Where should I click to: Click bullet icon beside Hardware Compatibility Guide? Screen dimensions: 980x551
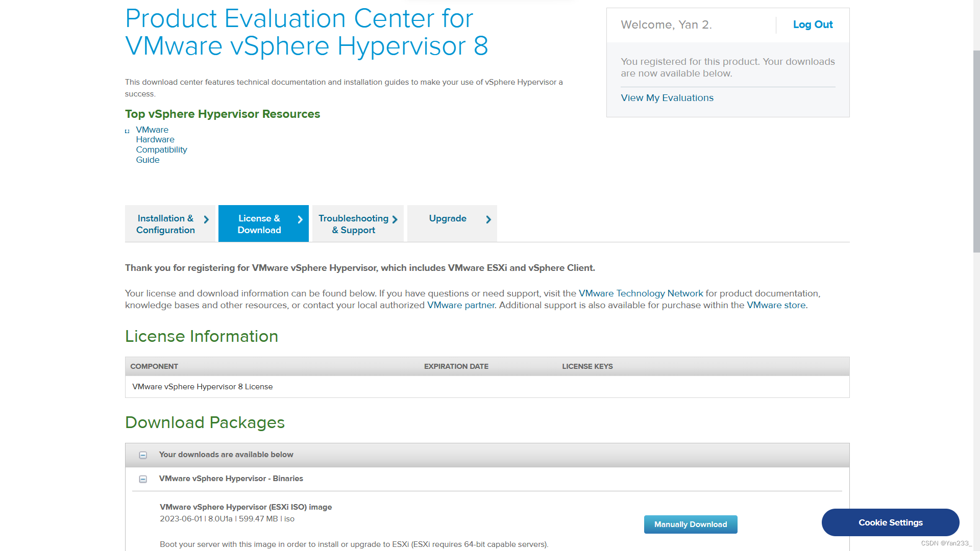click(x=127, y=131)
